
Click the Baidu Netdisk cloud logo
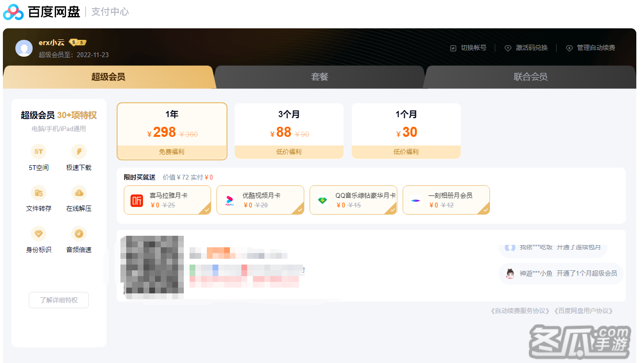13,12
